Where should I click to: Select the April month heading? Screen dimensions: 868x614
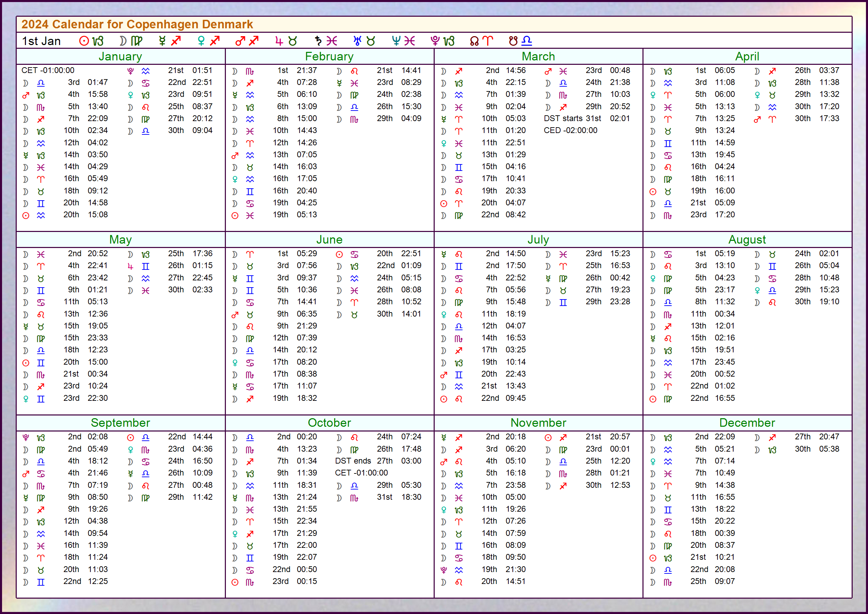click(x=747, y=56)
